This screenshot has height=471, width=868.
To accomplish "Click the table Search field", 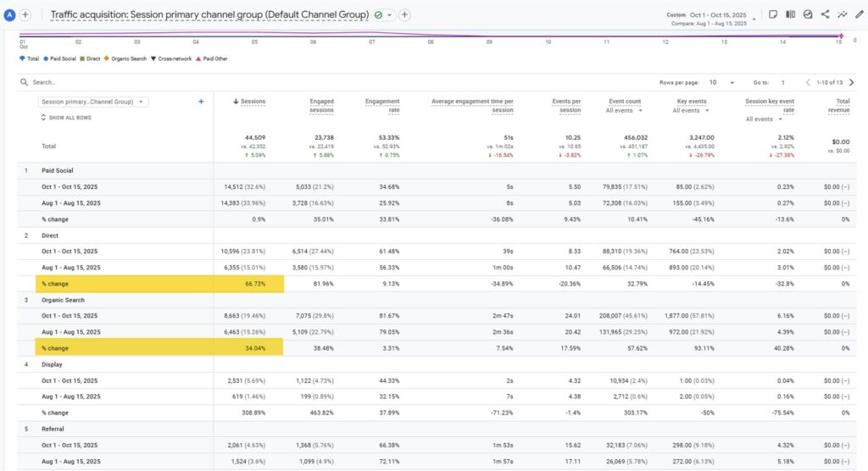I will click(x=85, y=82).
